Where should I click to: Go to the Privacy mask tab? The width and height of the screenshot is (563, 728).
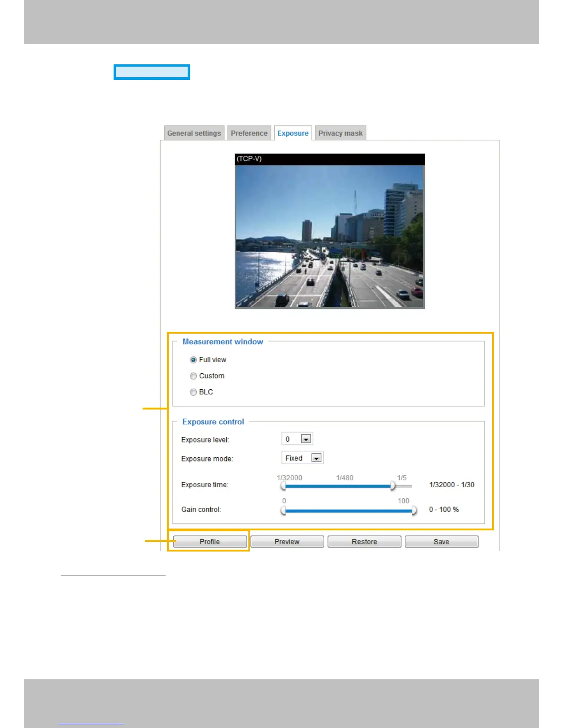[340, 133]
